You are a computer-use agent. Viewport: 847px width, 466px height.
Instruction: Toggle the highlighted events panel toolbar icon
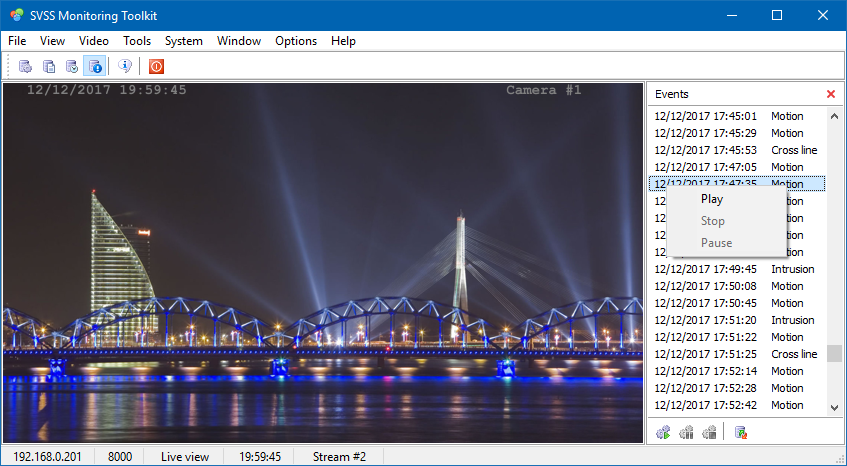pyautogui.click(x=95, y=66)
